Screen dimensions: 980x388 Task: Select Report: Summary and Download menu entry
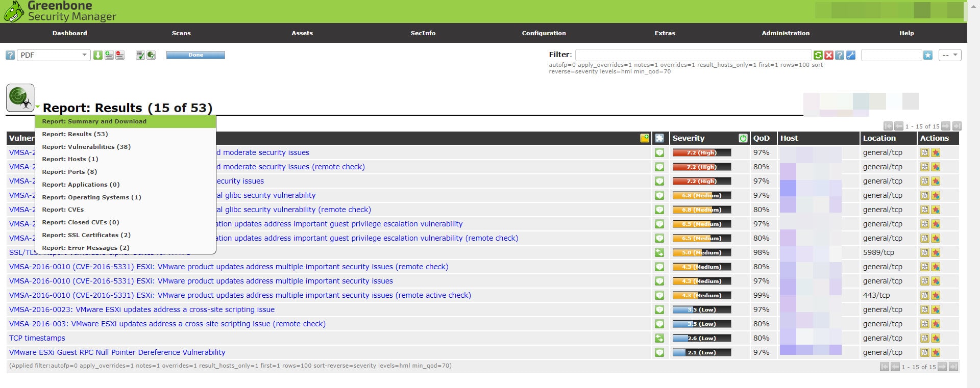coord(126,121)
